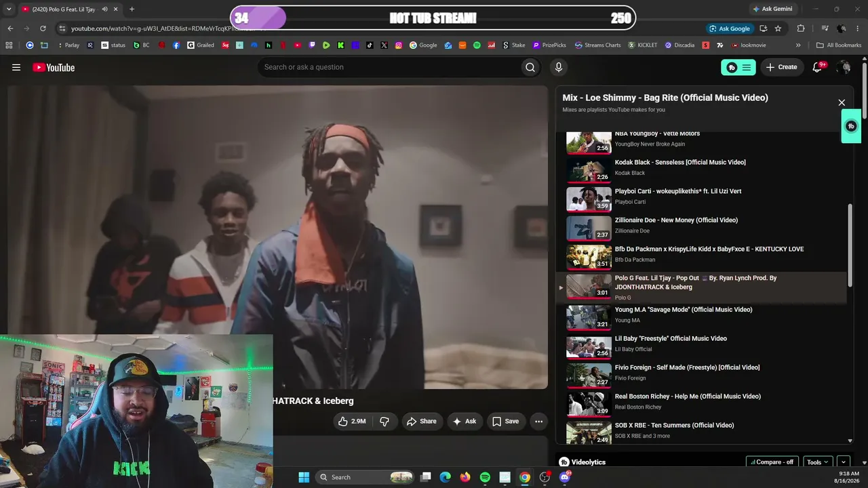Viewport: 868px width, 488px height.
Task: Close the Mix playlist panel
Action: pos(842,103)
